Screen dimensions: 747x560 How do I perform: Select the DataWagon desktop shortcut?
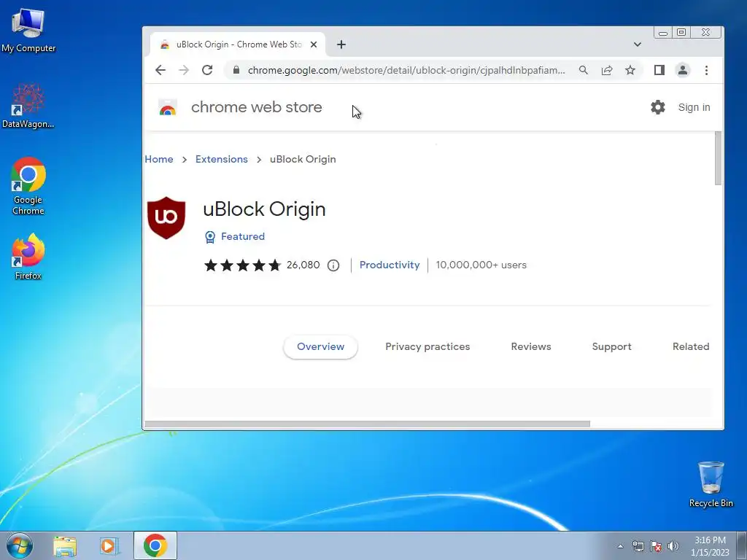(28, 106)
